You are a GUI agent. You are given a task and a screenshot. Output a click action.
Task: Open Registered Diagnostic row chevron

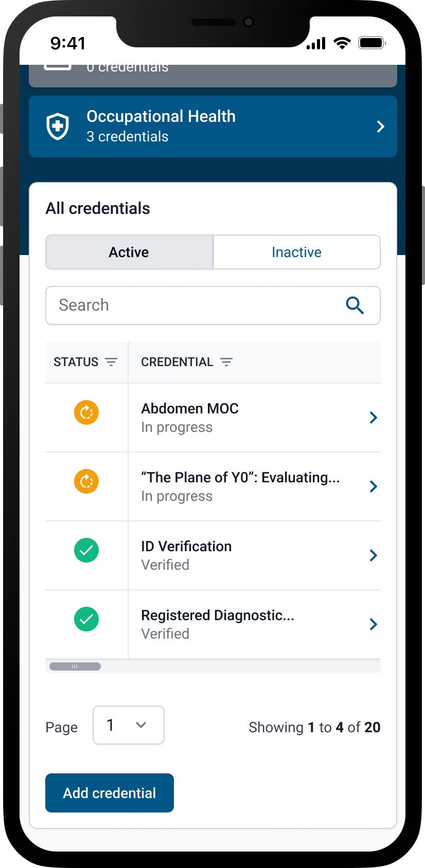(374, 624)
